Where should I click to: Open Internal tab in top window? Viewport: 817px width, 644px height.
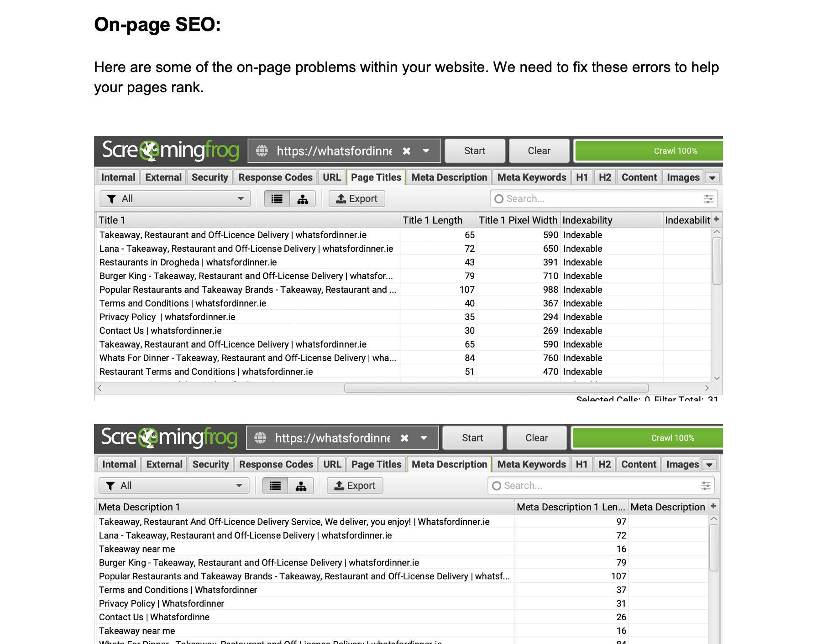pyautogui.click(x=118, y=177)
